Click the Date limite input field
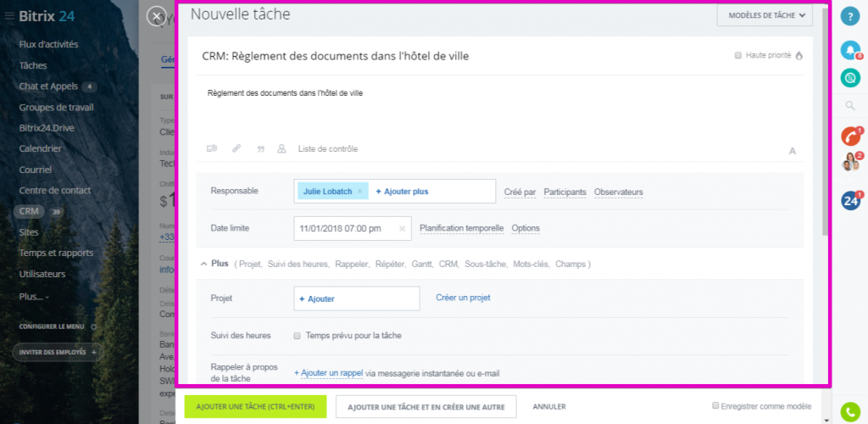868x424 pixels. point(353,229)
